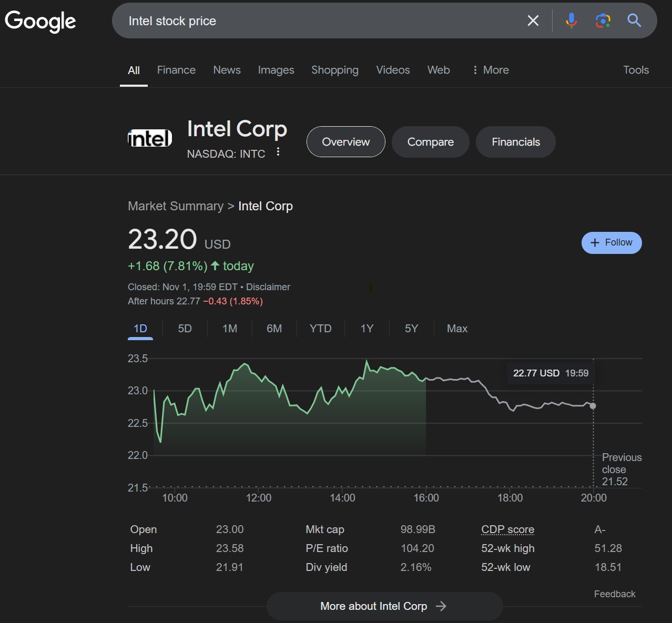The image size is (672, 623).
Task: Click the Intel logo thumbnail
Action: tap(150, 138)
